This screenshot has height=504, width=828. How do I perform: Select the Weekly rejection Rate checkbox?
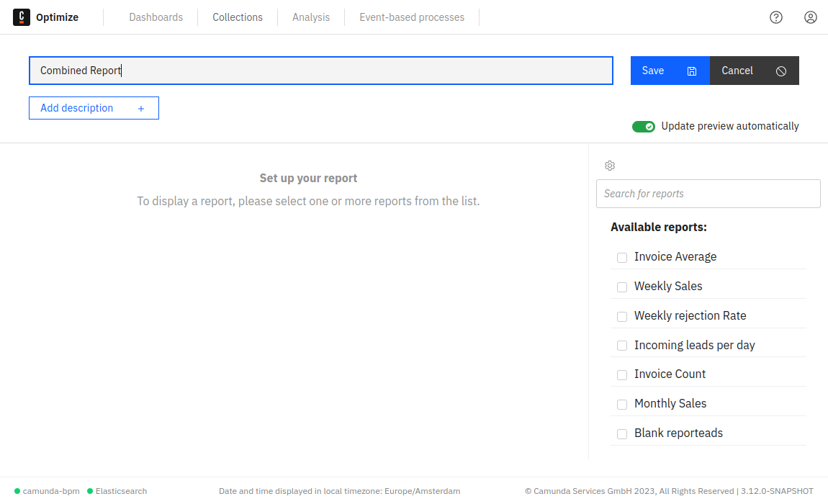tap(621, 316)
